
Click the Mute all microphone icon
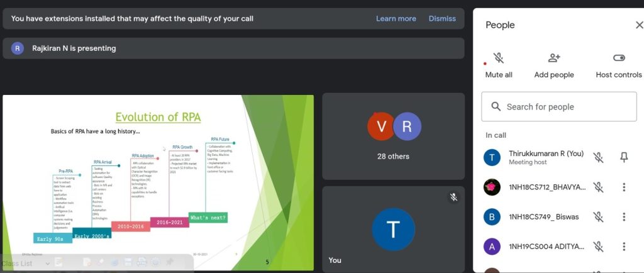coord(499,58)
